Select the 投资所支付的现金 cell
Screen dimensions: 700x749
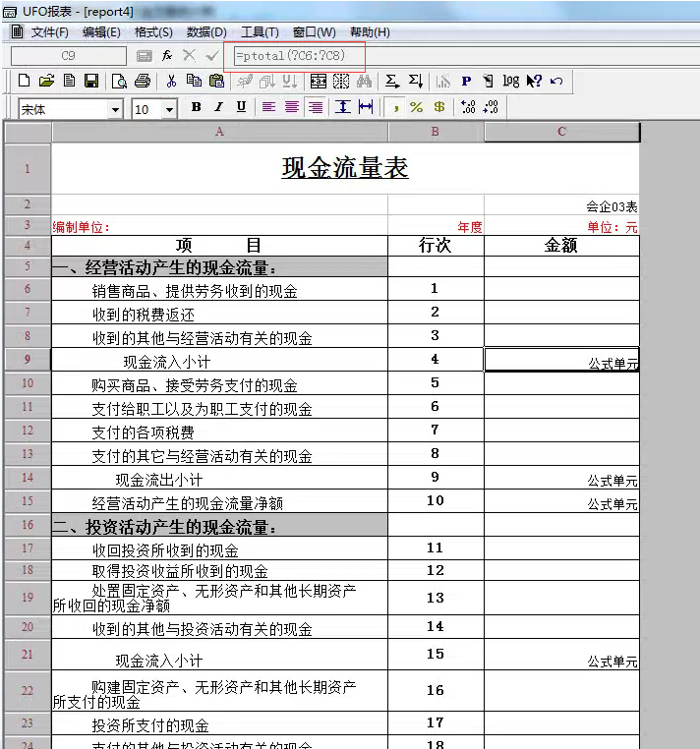click(219, 723)
